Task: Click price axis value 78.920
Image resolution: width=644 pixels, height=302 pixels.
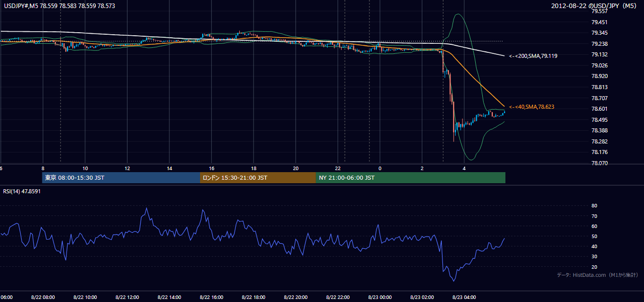Action: pyautogui.click(x=599, y=76)
